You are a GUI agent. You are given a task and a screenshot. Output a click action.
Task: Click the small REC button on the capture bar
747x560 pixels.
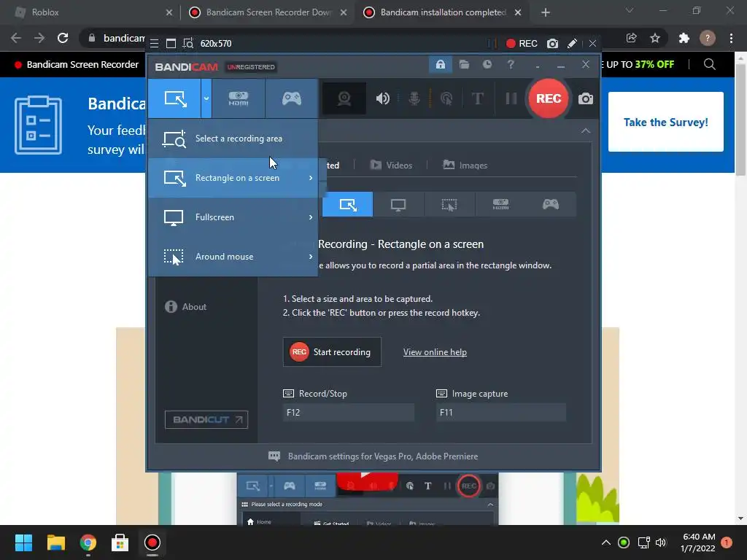[522, 44]
